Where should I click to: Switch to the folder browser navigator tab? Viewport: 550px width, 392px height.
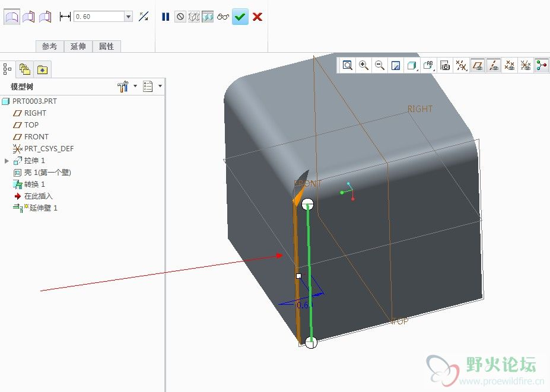(x=25, y=69)
